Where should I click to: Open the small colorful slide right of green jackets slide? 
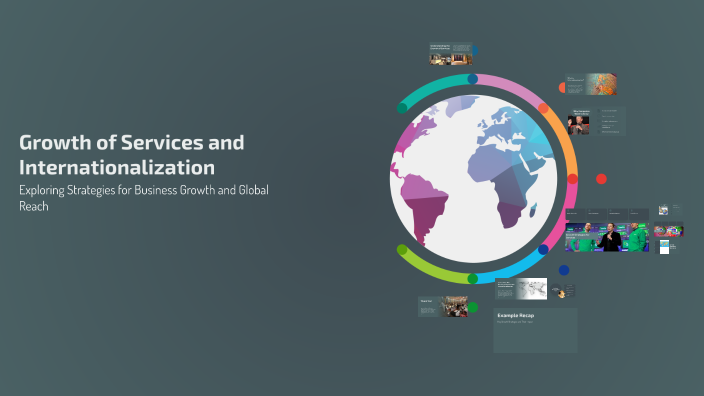tap(669, 230)
